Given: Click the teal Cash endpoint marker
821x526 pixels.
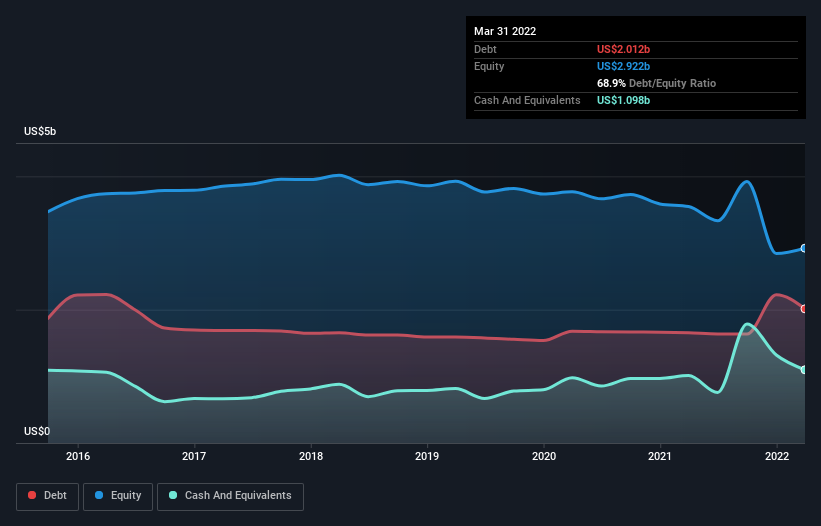Looking at the screenshot, I should click(804, 370).
